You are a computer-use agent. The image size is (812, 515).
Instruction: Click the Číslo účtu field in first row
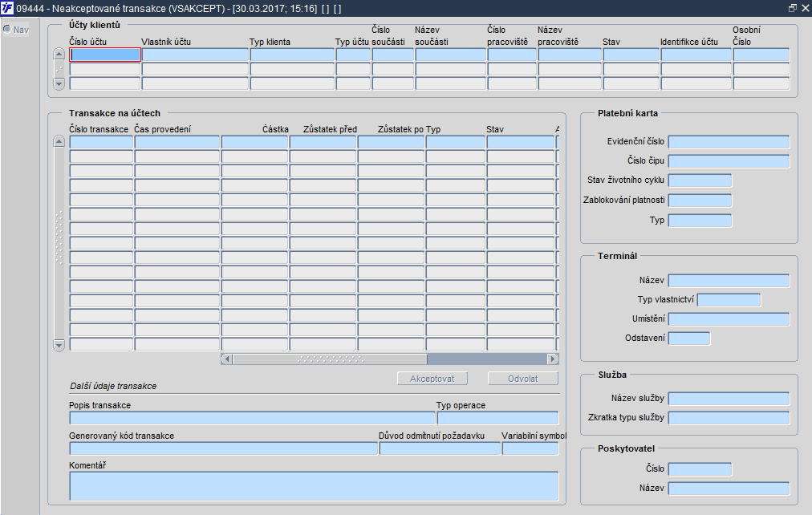(x=105, y=55)
